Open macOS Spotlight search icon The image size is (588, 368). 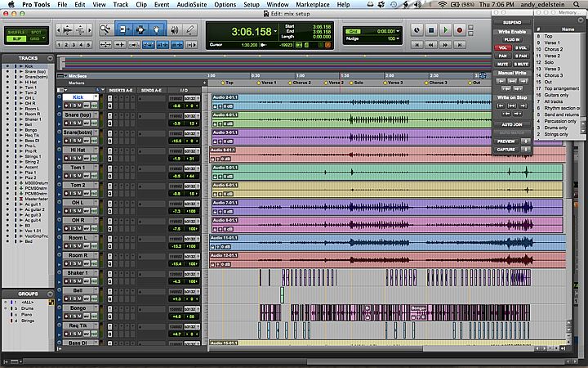click(576, 5)
